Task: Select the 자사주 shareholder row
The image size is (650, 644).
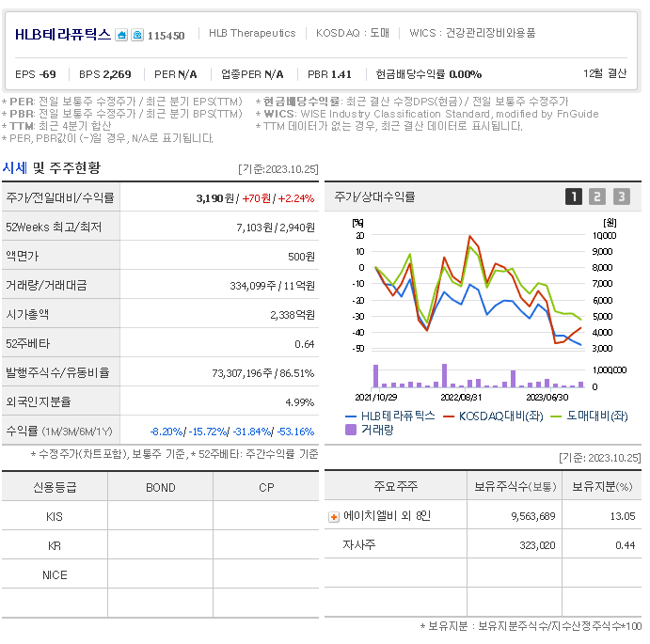Action: [x=483, y=545]
